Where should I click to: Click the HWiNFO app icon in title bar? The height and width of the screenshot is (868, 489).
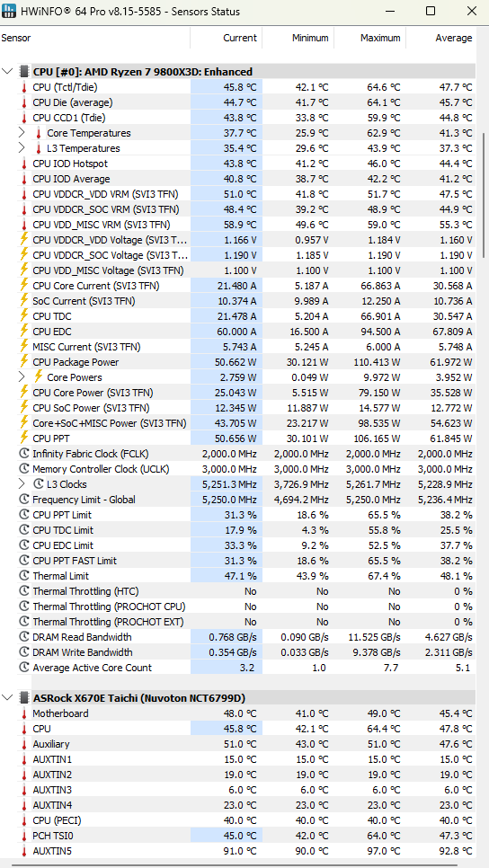click(8, 11)
